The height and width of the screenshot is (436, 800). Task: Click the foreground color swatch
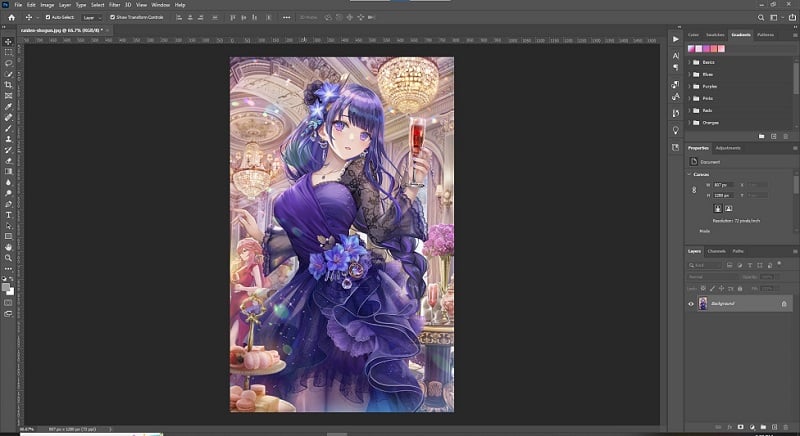coord(6,288)
